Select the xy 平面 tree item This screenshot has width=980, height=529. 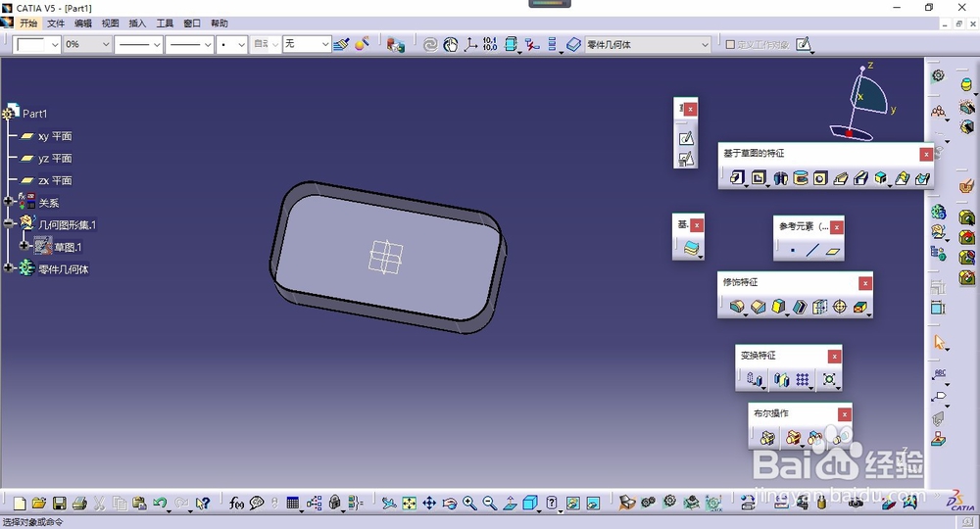46,135
